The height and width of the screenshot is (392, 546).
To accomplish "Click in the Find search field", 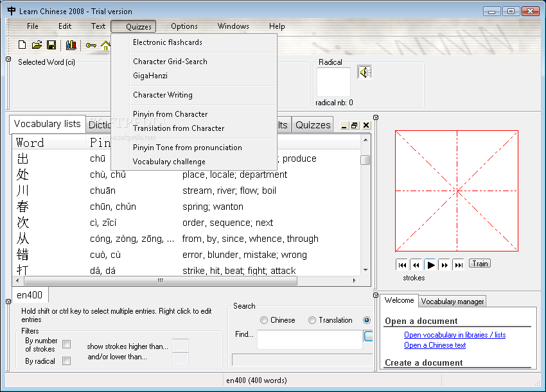I will point(310,339).
